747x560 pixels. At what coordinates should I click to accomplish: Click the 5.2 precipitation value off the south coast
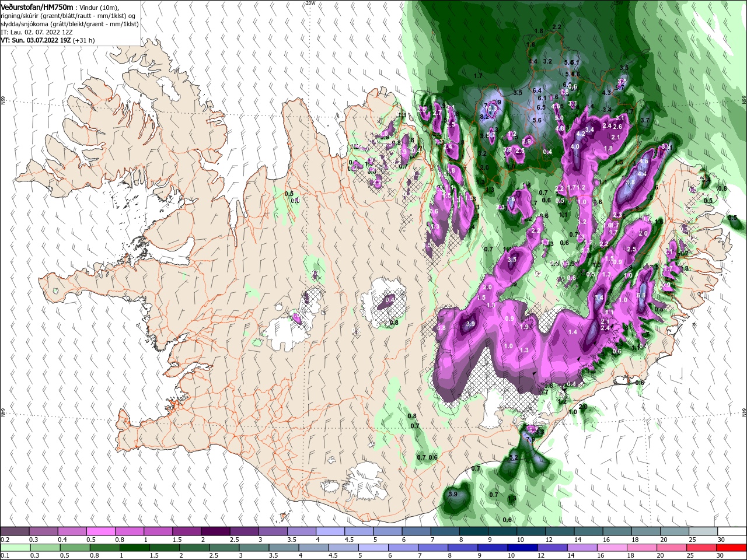click(514, 457)
